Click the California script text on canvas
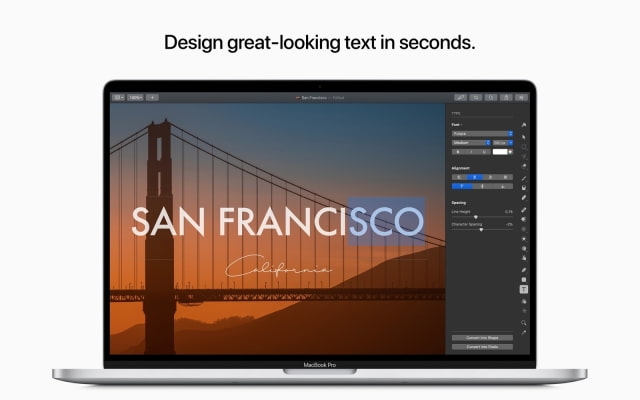The height and width of the screenshot is (400, 640). [278, 266]
